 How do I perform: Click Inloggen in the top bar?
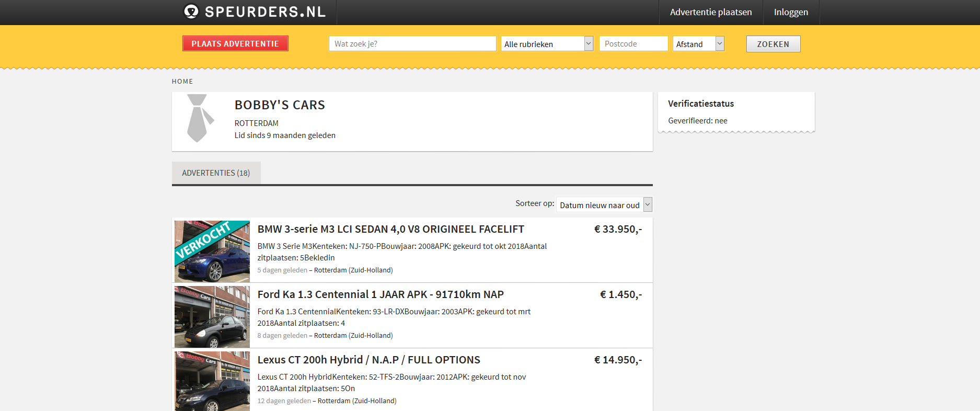(x=791, y=12)
